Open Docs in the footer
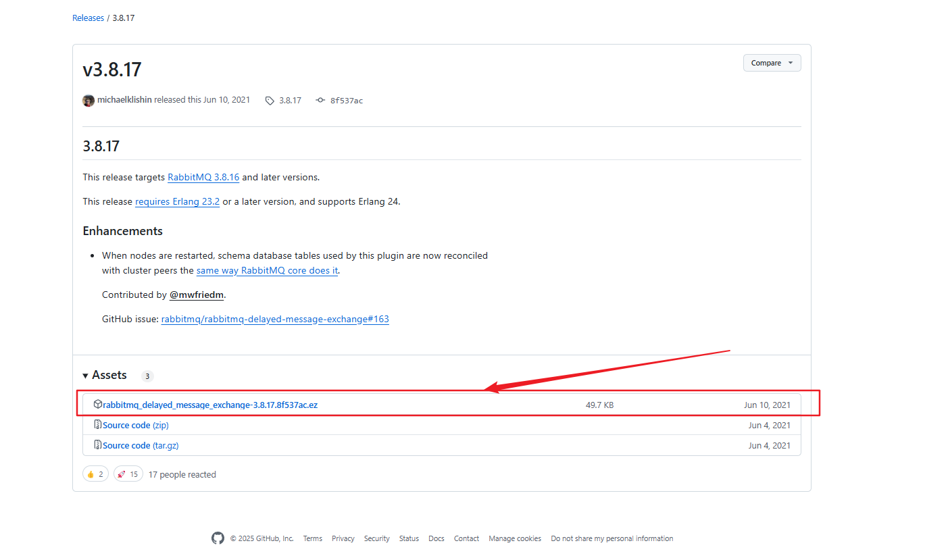 [436, 538]
